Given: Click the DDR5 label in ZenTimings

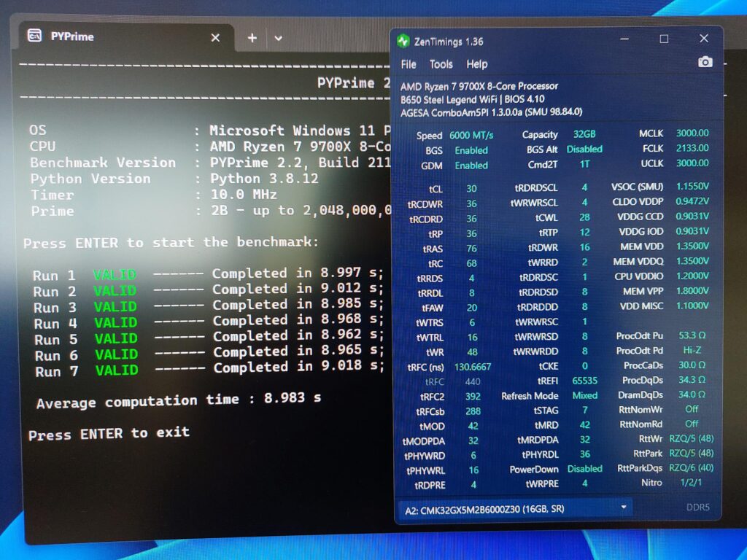Looking at the screenshot, I should point(698,507).
